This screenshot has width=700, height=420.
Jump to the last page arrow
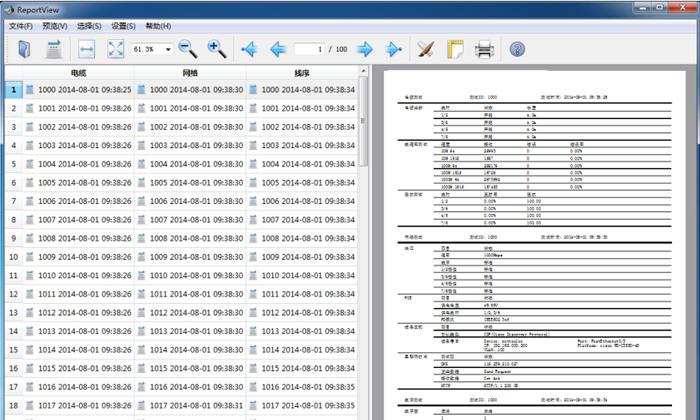[x=394, y=49]
